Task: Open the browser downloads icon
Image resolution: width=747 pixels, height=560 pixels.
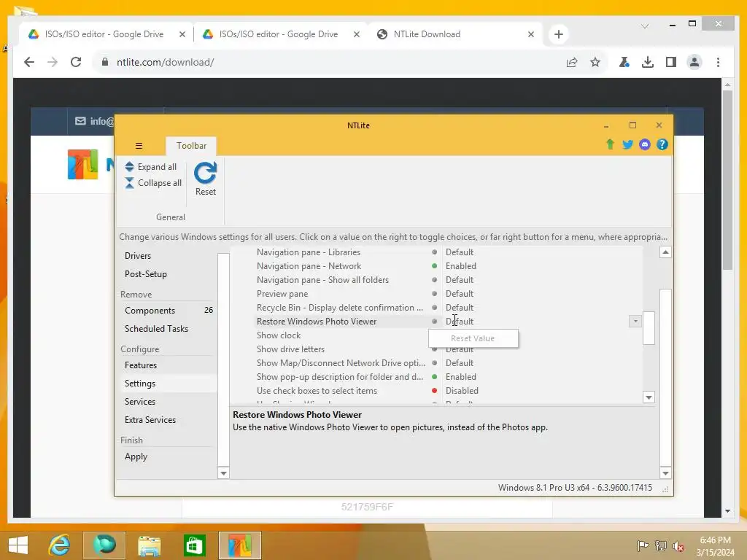Action: [x=648, y=62]
